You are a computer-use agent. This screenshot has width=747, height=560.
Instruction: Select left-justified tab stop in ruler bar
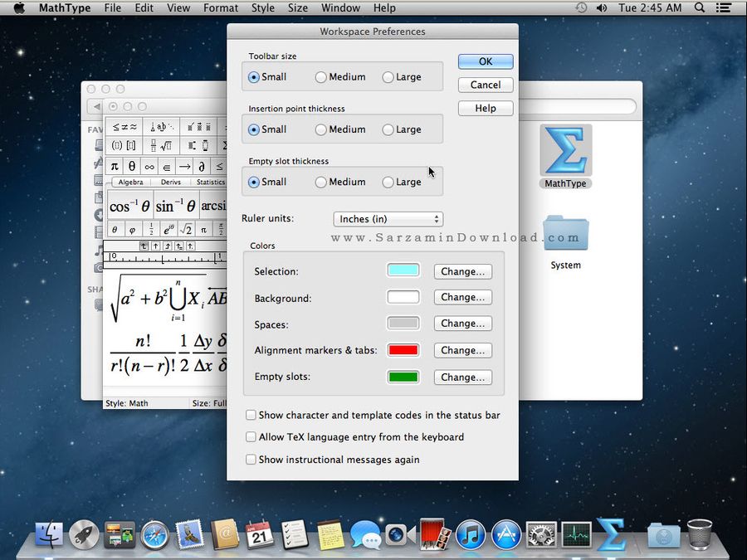point(144,246)
